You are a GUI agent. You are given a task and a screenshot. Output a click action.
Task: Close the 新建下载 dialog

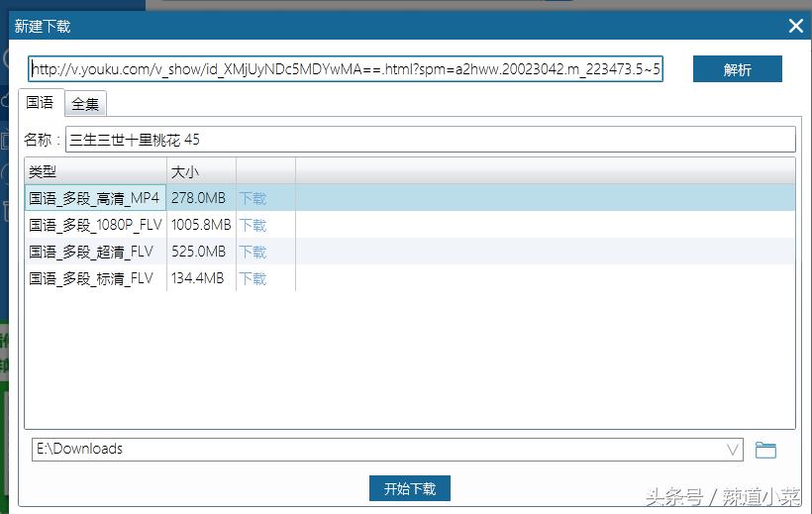796,26
